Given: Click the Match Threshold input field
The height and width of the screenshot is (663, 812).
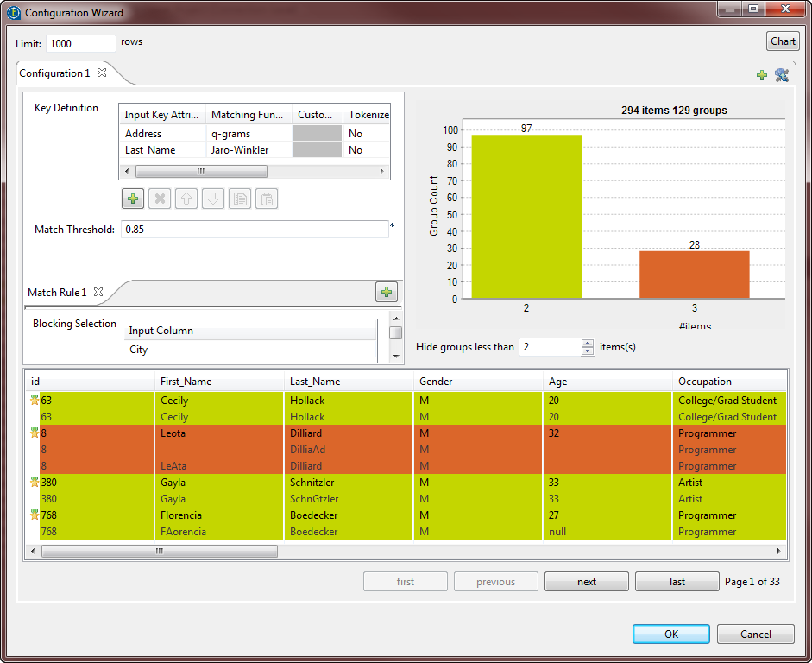Looking at the screenshot, I should click(255, 230).
